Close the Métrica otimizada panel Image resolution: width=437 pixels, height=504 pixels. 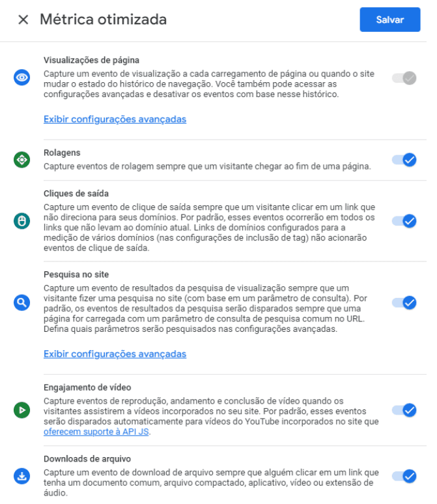click(23, 20)
